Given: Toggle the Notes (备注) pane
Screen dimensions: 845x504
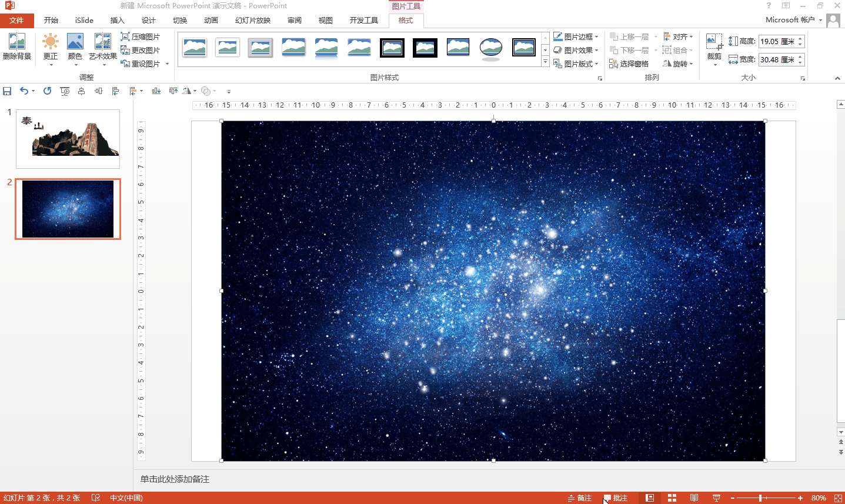Looking at the screenshot, I should [x=579, y=498].
